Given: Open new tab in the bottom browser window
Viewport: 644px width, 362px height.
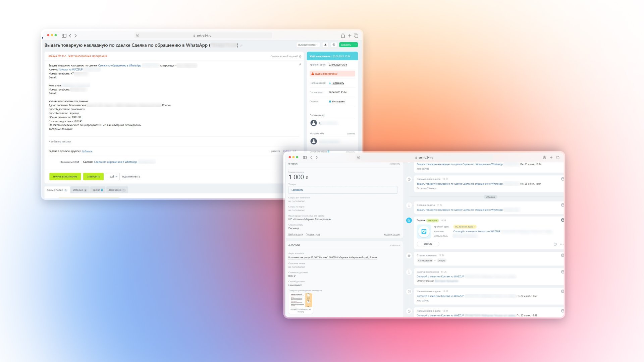Looking at the screenshot, I should pos(551,158).
